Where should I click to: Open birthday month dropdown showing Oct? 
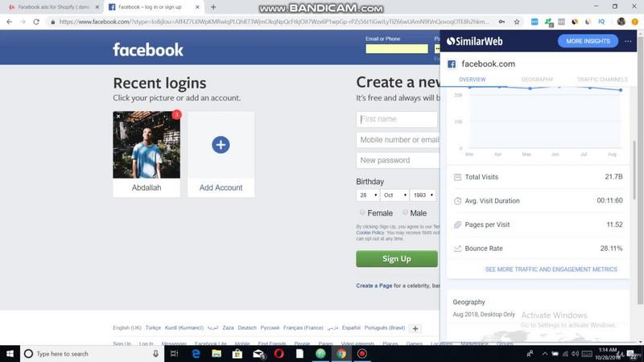[x=394, y=195]
